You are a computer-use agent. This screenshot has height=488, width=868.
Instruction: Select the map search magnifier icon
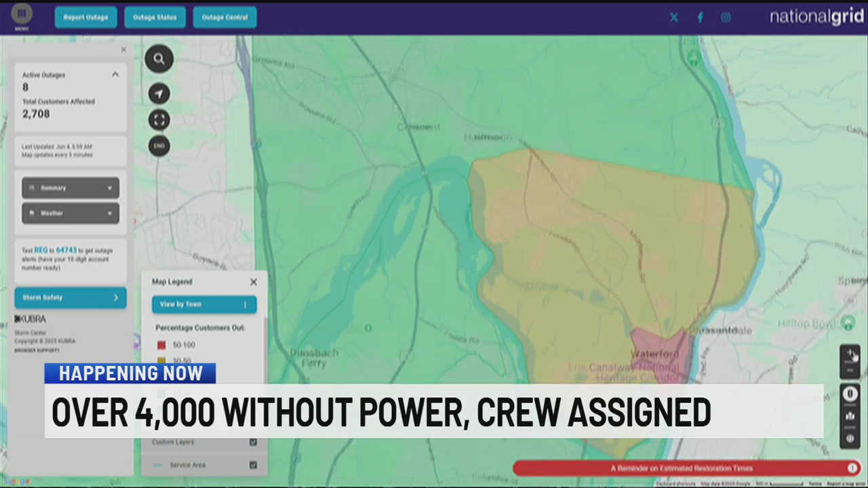(x=159, y=58)
